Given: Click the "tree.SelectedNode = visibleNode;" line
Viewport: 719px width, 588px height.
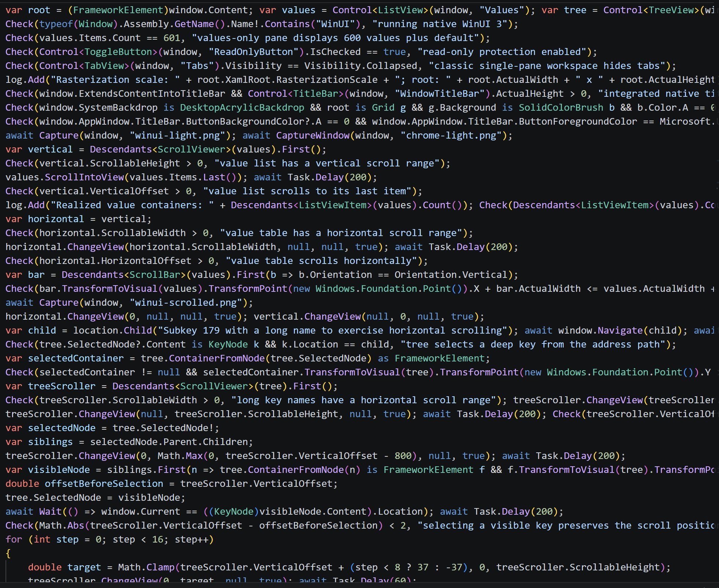Looking at the screenshot, I should (95, 498).
